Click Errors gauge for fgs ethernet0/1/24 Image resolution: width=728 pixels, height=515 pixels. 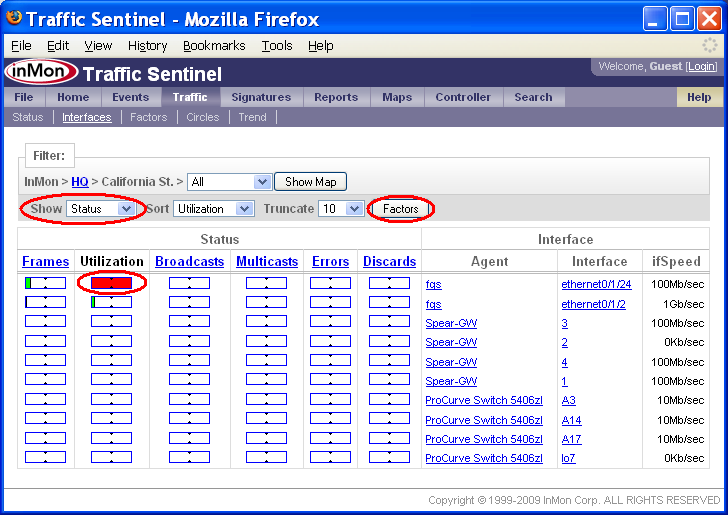tap(331, 283)
